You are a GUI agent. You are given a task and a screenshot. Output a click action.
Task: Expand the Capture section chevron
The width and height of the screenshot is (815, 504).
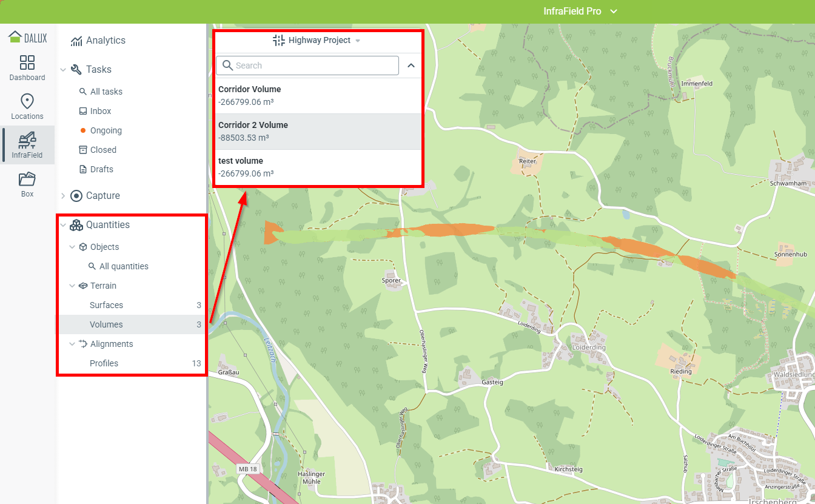click(63, 196)
